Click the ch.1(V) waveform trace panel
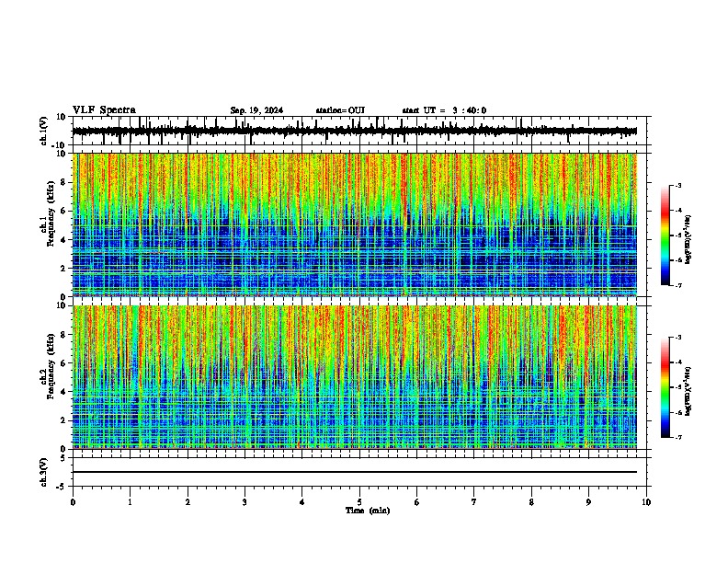Viewport: 728px width, 563px height. (358, 131)
